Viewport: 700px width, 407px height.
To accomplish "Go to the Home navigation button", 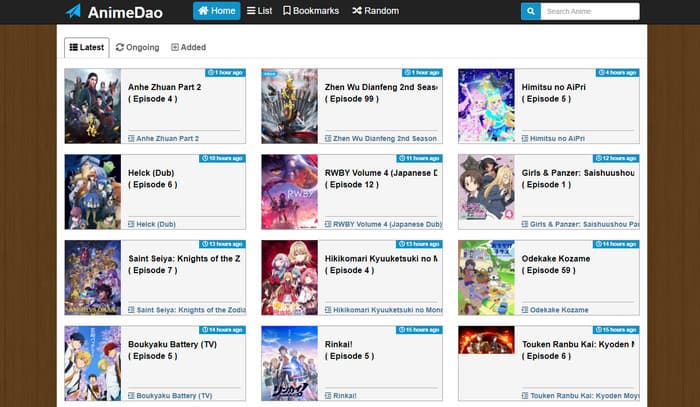I will (x=217, y=11).
